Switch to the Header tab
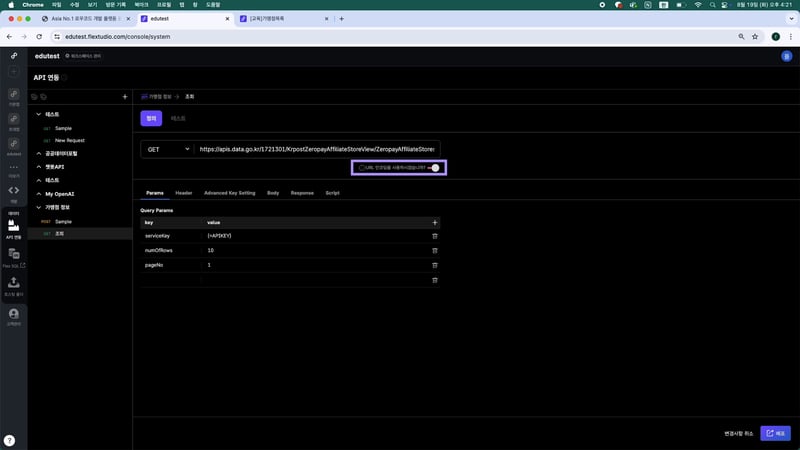800x450 pixels. pos(184,192)
